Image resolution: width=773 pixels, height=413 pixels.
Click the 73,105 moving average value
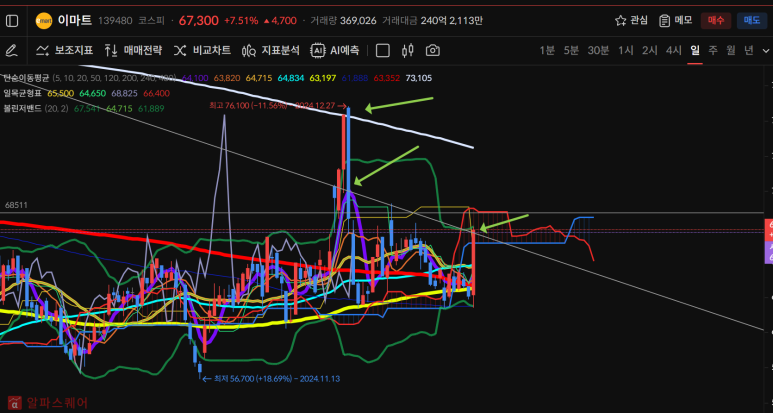419,78
